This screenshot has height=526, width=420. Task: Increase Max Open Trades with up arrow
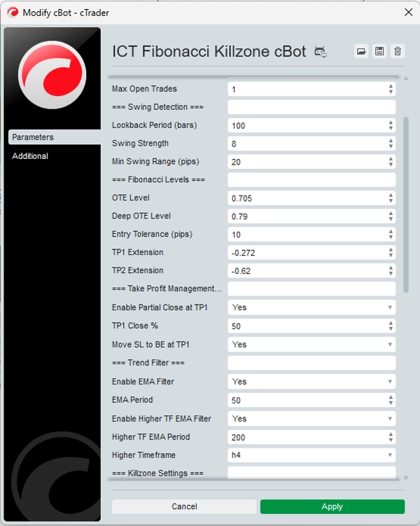(x=391, y=87)
